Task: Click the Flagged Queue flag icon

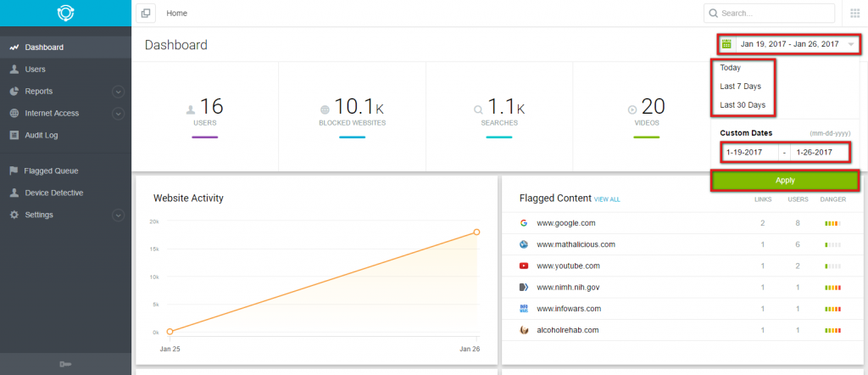Action: tap(14, 171)
